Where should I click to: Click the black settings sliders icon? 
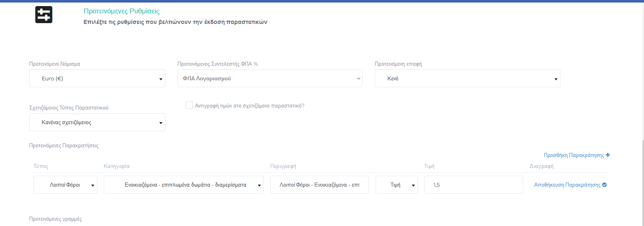click(x=44, y=15)
